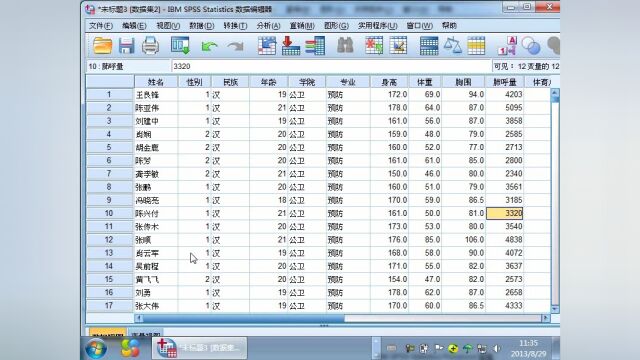Click the cell editor field showing 3320
Image resolution: width=640 pixels, height=360 pixels.
(331, 66)
